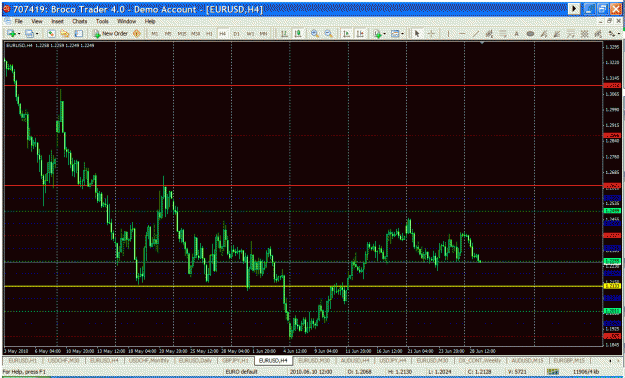Select the Vertical Line drawing tool
Viewport: 625px width, 378px height.
(448, 34)
